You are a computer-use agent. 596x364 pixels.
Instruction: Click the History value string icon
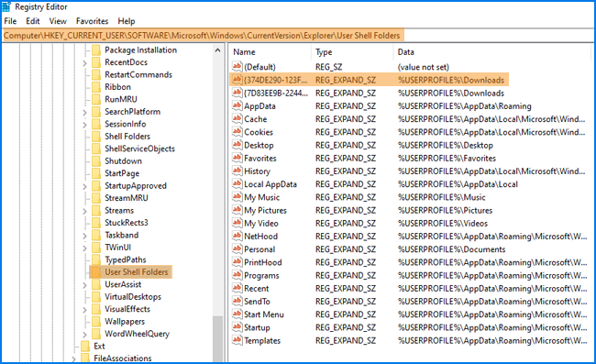tap(237, 171)
